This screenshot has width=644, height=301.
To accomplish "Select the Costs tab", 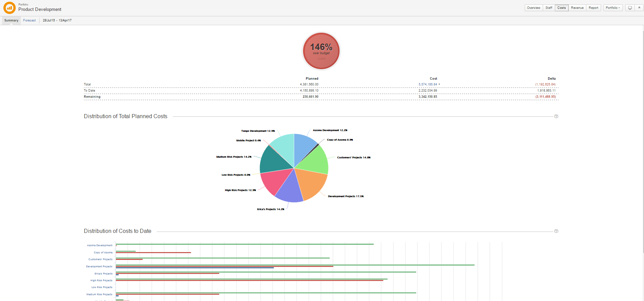I will (561, 8).
